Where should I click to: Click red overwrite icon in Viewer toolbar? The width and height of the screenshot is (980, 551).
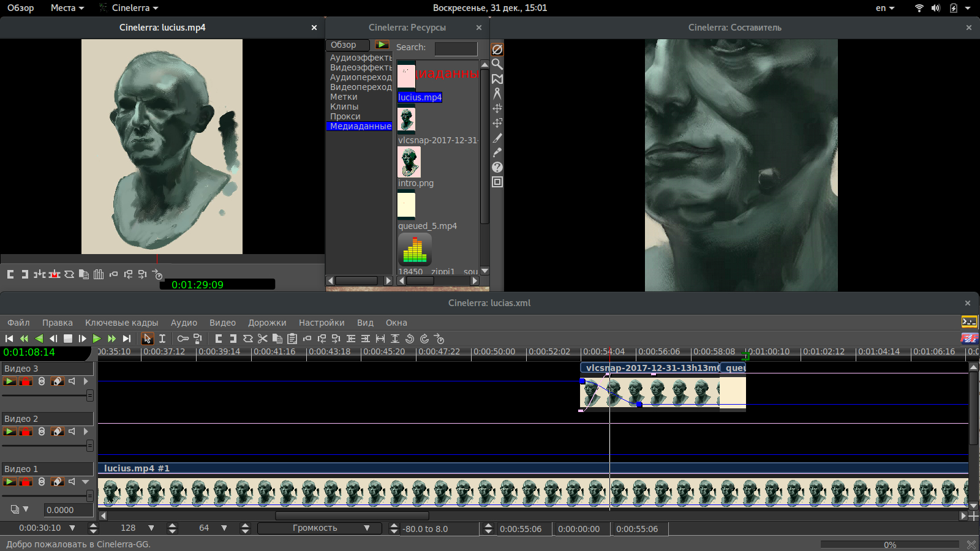click(55, 274)
